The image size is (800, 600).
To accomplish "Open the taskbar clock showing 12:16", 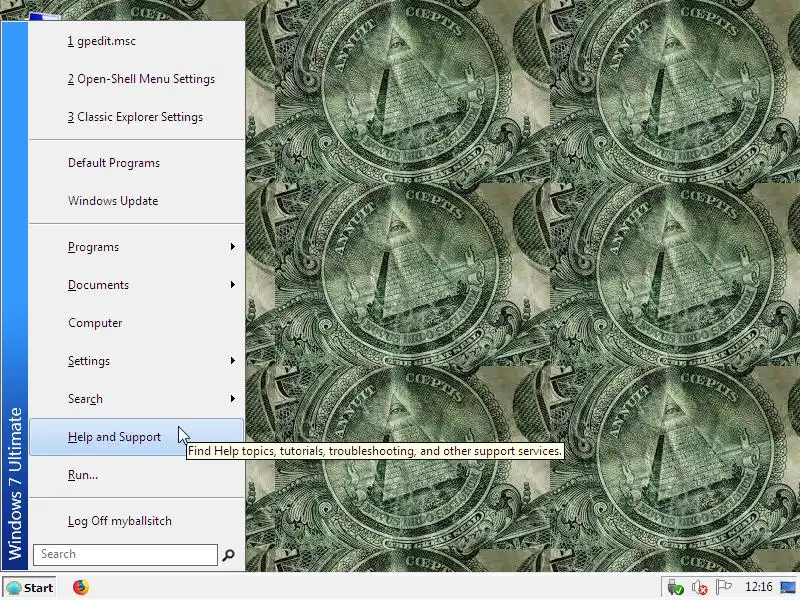I will pos(759,587).
